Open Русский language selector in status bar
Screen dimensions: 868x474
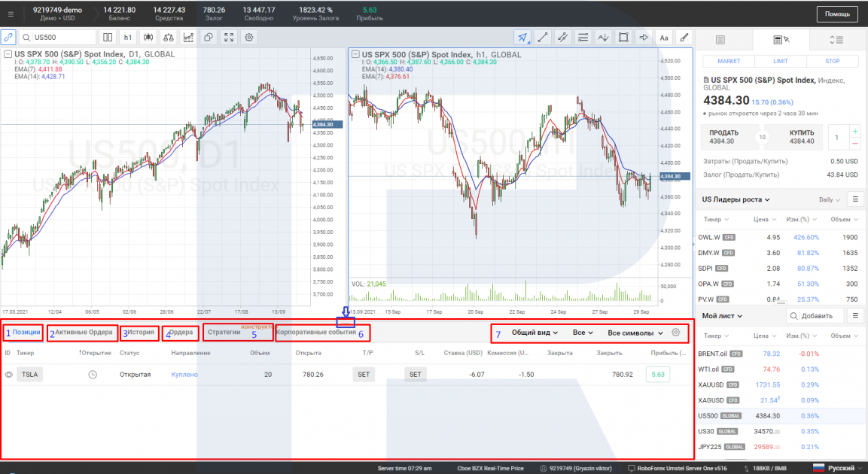pyautogui.click(x=839, y=468)
